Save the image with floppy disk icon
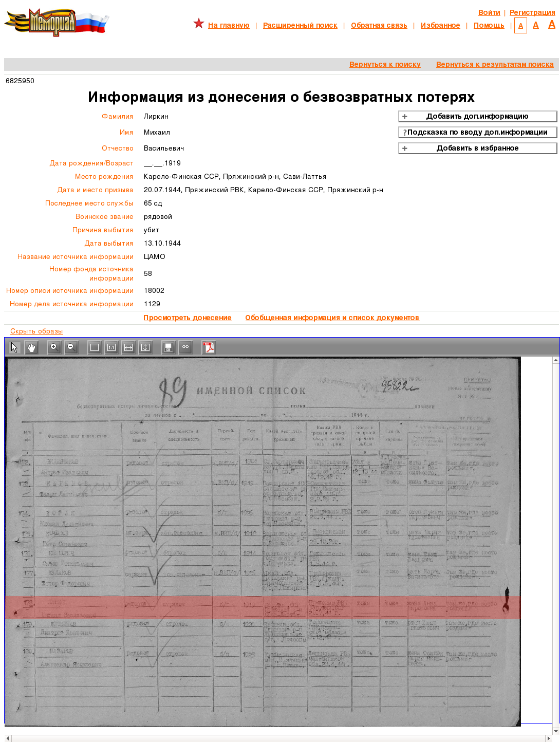 (x=168, y=347)
